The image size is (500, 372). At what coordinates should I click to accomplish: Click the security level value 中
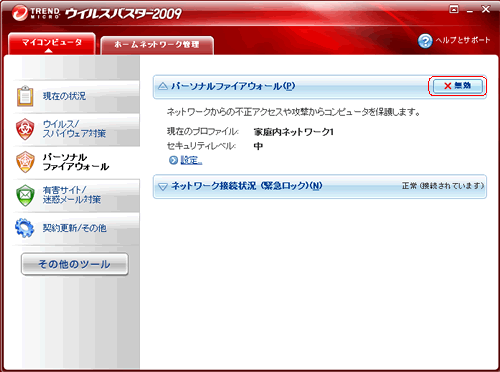coord(258,146)
